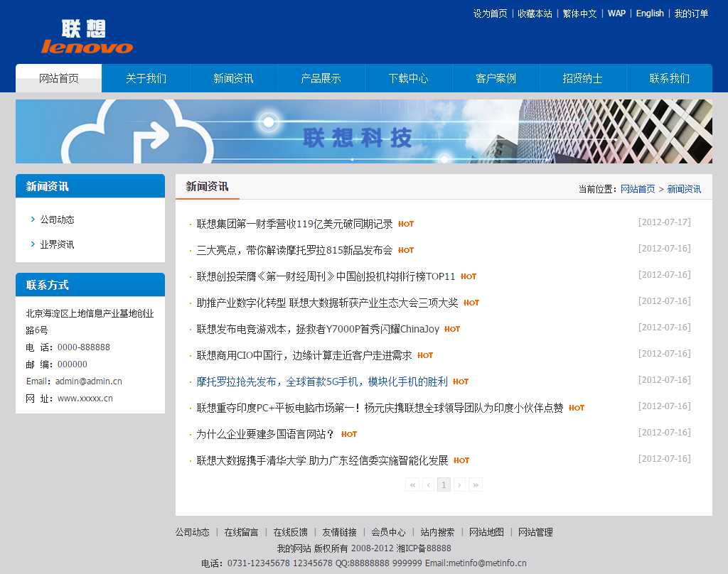Viewport: 728px width, 574px height.
Task: Click 网站首页 in breadcrumb
Action: tap(638, 189)
